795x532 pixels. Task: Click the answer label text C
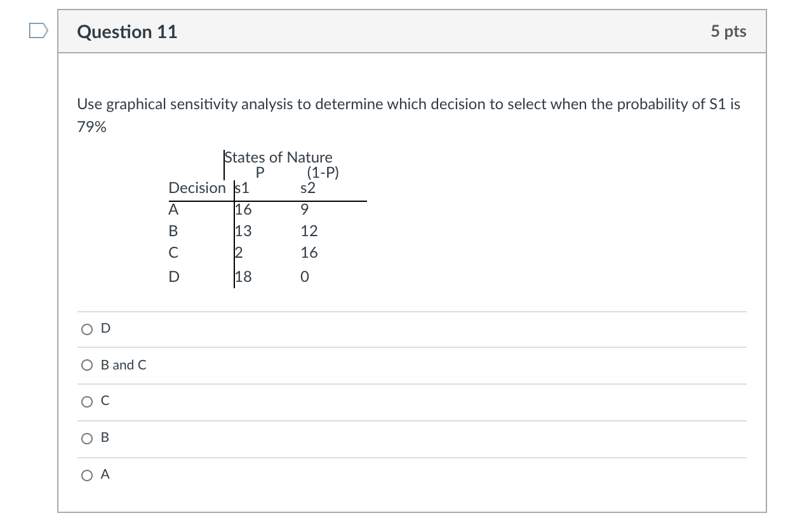click(x=106, y=401)
